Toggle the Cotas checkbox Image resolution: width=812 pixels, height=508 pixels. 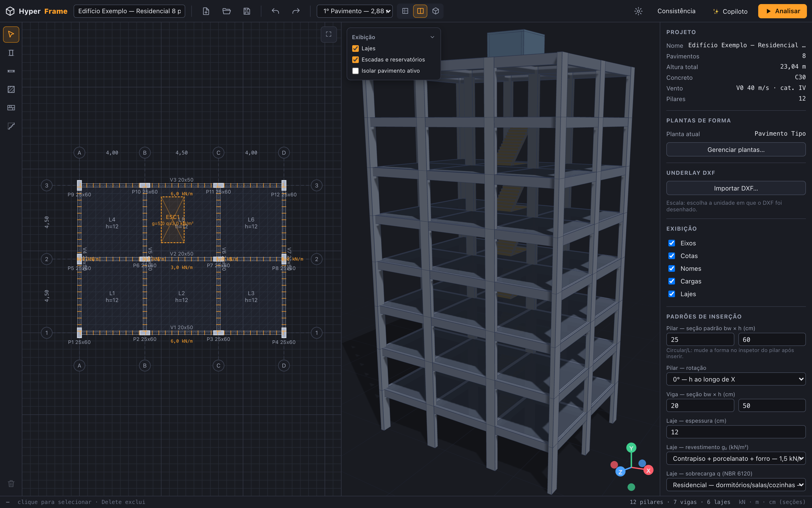click(672, 256)
